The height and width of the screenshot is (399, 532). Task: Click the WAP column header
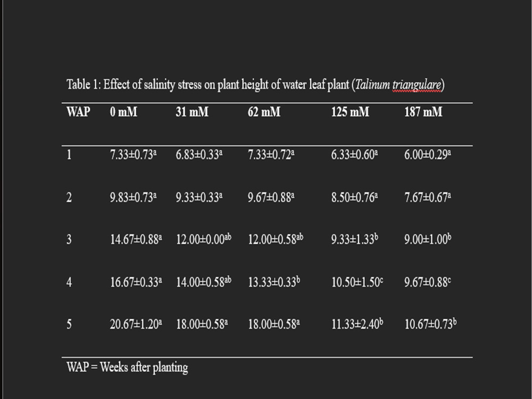[78, 112]
